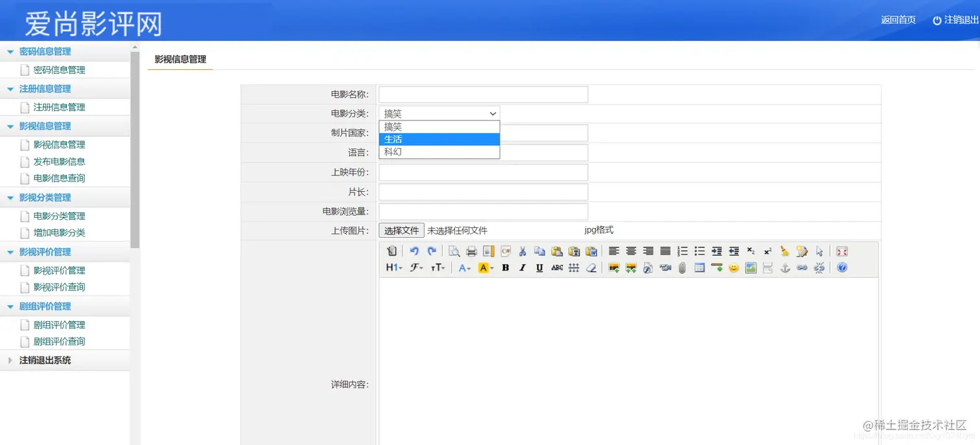
Task: Open the yellow highlight color swatch dropdown
Action: pyautogui.click(x=485, y=268)
